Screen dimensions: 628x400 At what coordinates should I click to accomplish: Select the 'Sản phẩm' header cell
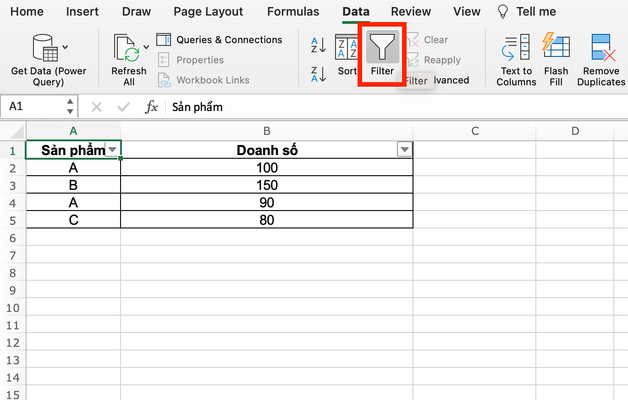tap(73, 150)
